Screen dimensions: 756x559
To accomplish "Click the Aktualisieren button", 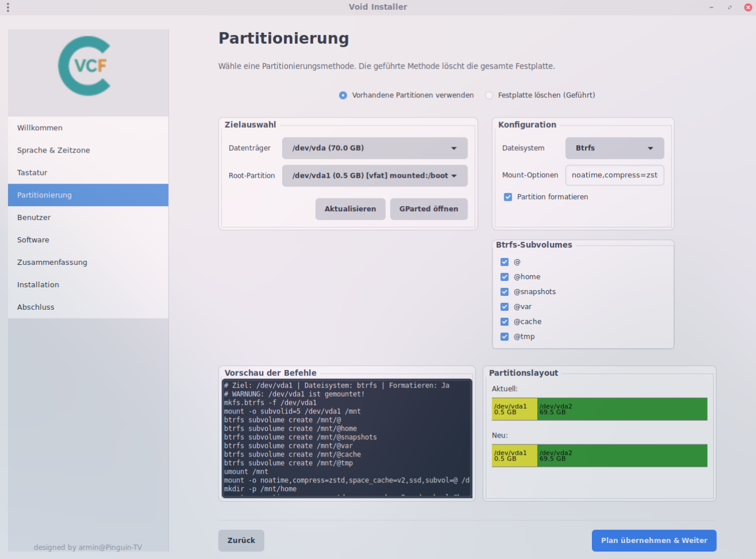I will click(x=350, y=209).
